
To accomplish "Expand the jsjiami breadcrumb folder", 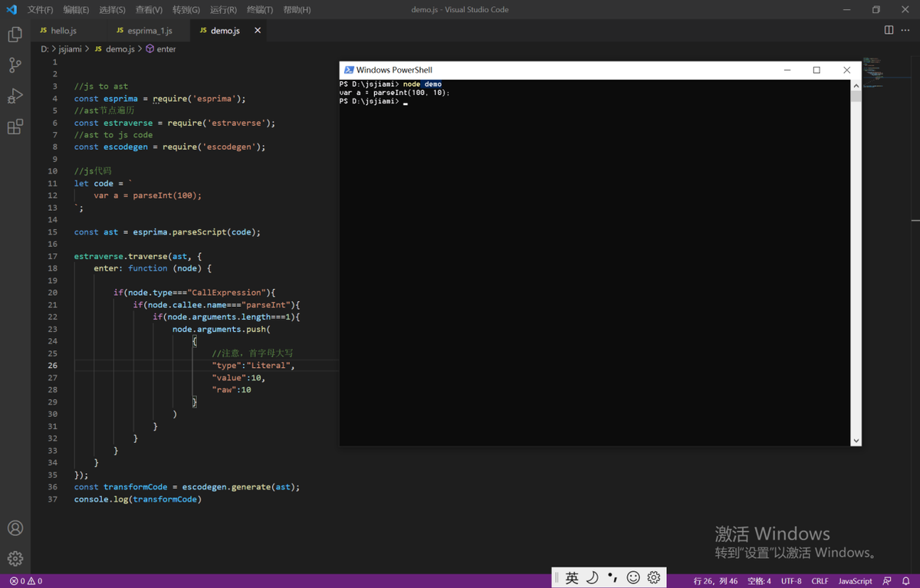I will click(x=70, y=49).
